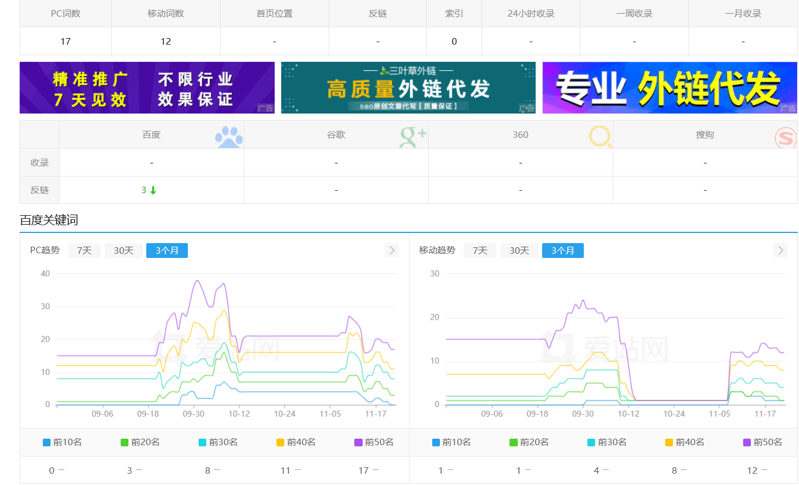Go to next PC趋势 chart arrow
The width and height of the screenshot is (799, 485).
391,250
